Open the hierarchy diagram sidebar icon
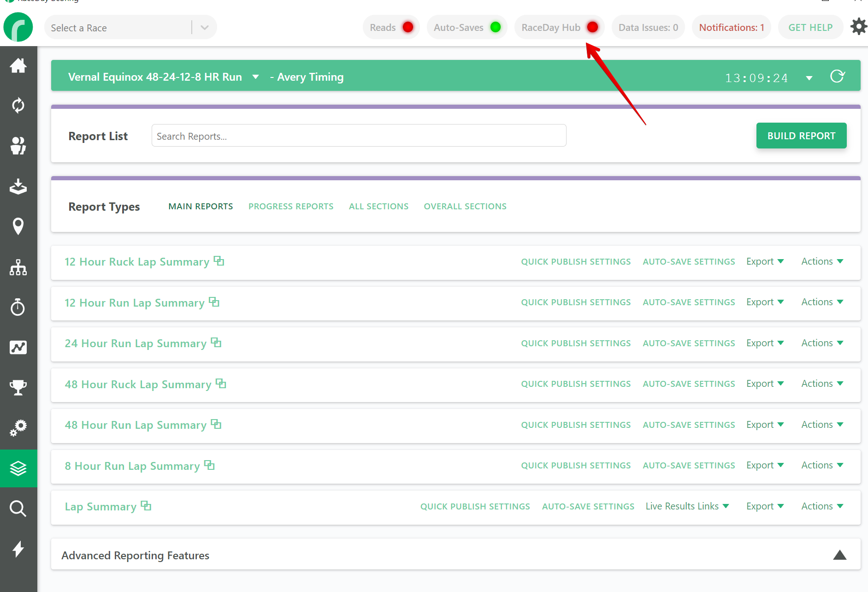The image size is (868, 592). point(18,267)
